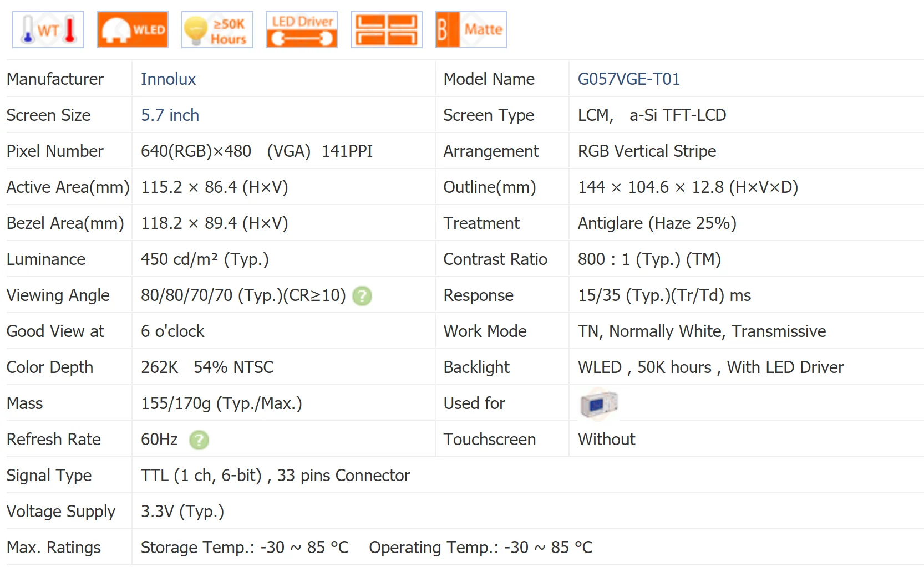Select the TTL (1 ch, 6-bit) signal value
The height and width of the screenshot is (567, 924).
point(275,476)
